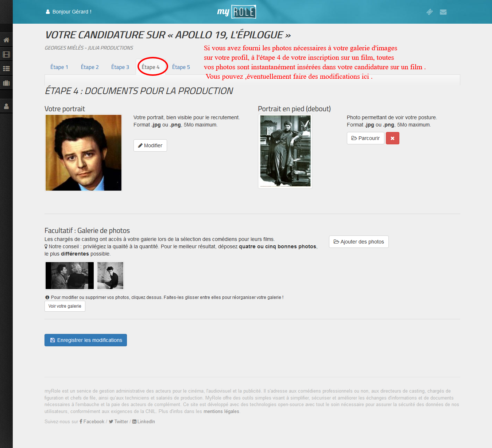Open the Twitter link in the footer
The width and height of the screenshot is (492, 448).
click(x=119, y=421)
